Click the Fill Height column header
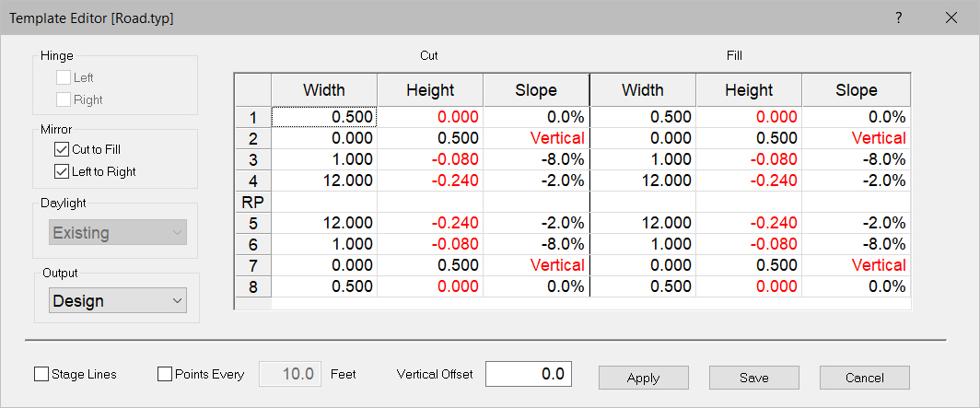The height and width of the screenshot is (408, 980). [749, 90]
